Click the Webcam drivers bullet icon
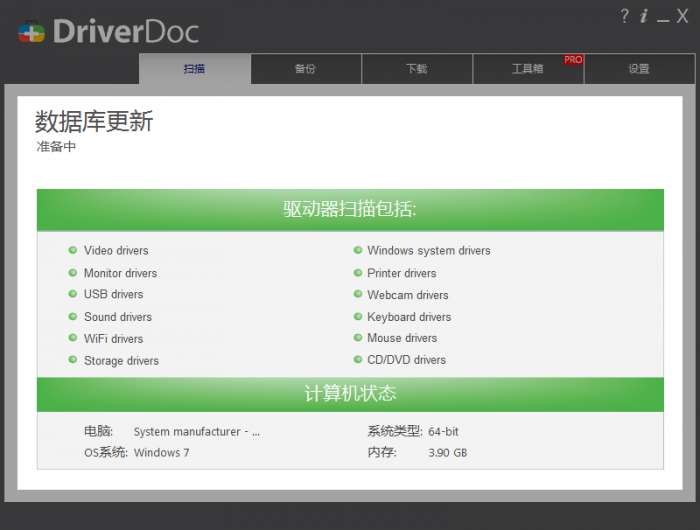The width and height of the screenshot is (700, 530). (358, 294)
